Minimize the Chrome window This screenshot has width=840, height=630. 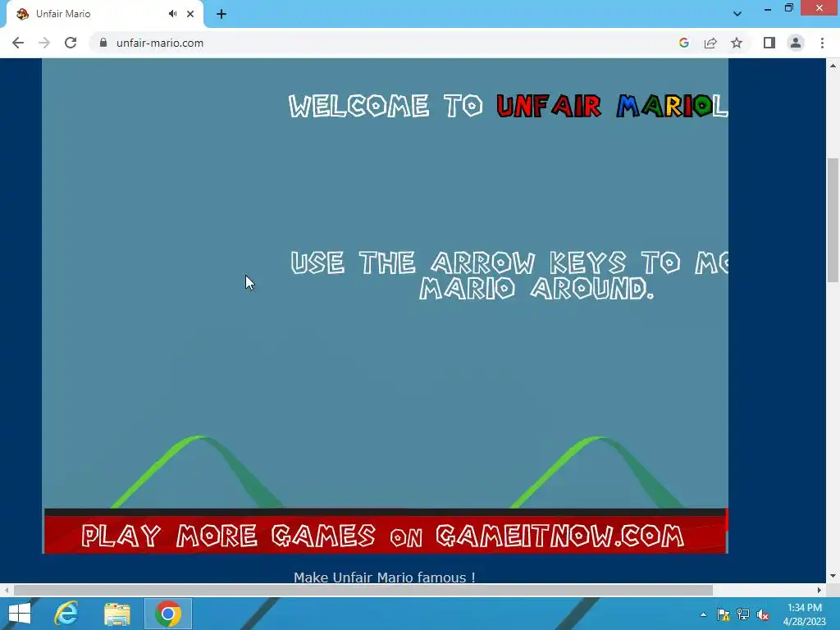(768, 8)
